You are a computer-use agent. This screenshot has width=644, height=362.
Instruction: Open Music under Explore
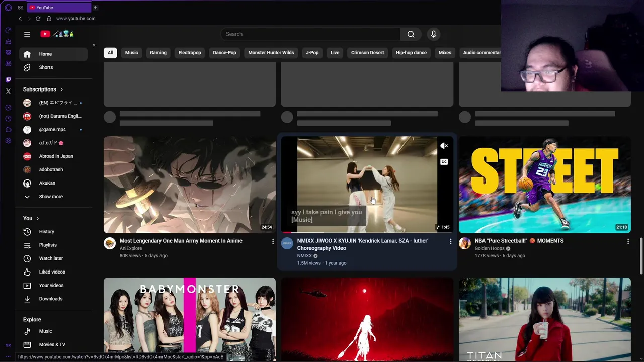[53, 331]
